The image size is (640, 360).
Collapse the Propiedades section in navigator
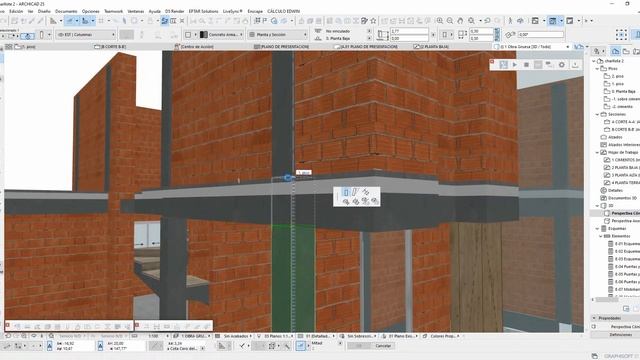[x=594, y=318]
